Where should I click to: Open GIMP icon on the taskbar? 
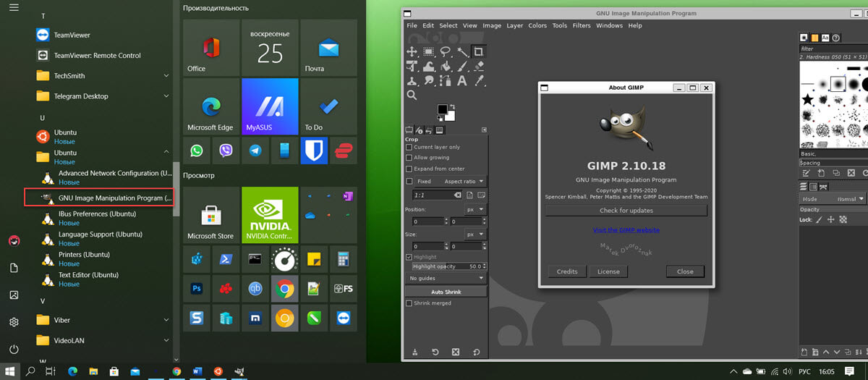point(239,371)
